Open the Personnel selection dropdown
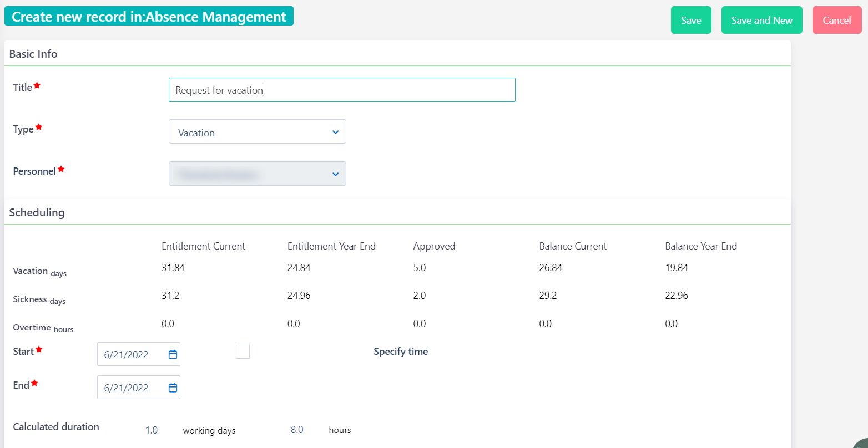The height and width of the screenshot is (448, 868). (x=257, y=174)
